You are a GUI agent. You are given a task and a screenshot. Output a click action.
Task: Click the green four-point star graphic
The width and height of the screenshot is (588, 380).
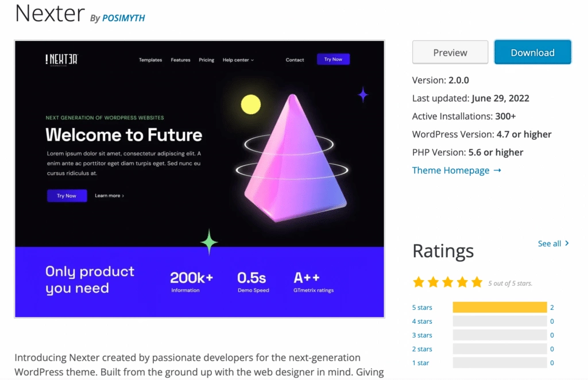(210, 242)
